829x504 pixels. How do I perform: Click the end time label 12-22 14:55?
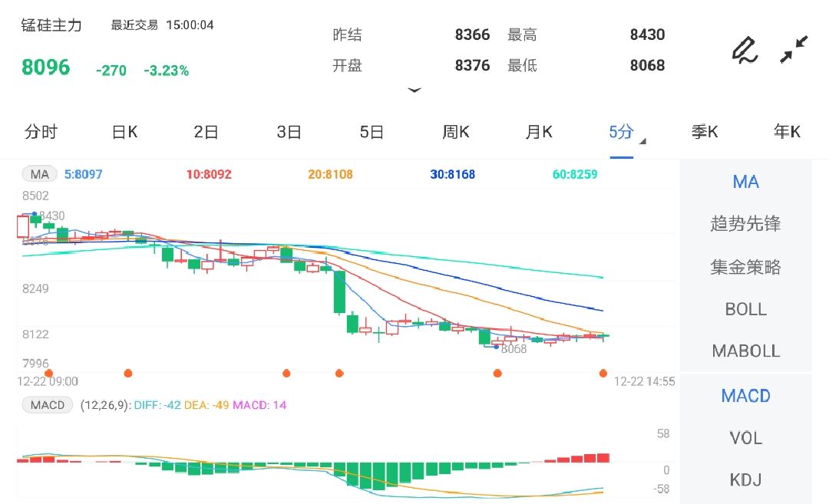tap(645, 381)
